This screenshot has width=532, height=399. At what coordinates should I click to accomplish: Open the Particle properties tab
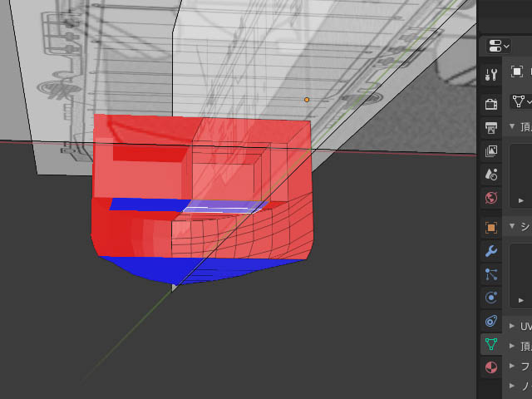[x=491, y=274]
